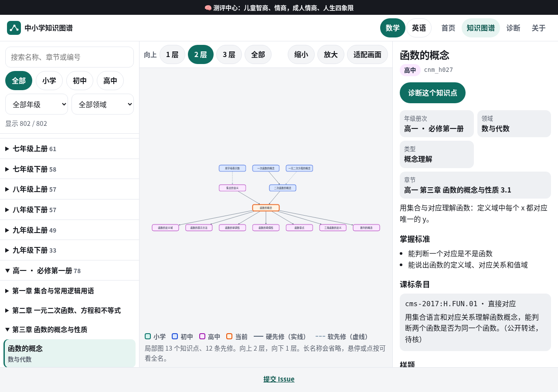Click the knowledge graph logo icon
Viewport: 558px width, 392px height.
click(x=14, y=28)
